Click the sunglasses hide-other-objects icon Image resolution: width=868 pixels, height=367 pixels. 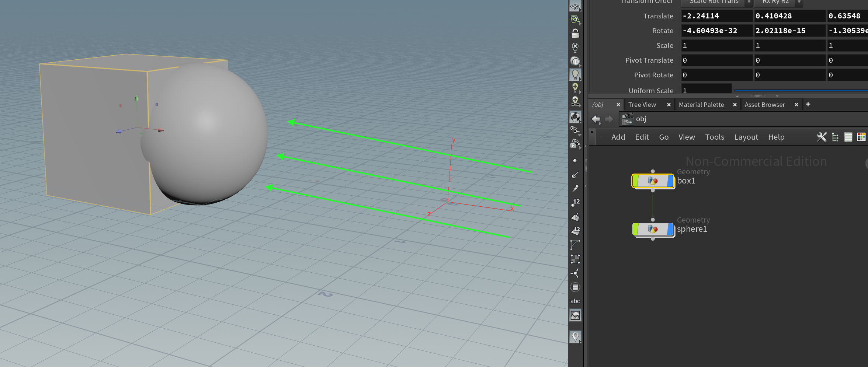point(575,130)
